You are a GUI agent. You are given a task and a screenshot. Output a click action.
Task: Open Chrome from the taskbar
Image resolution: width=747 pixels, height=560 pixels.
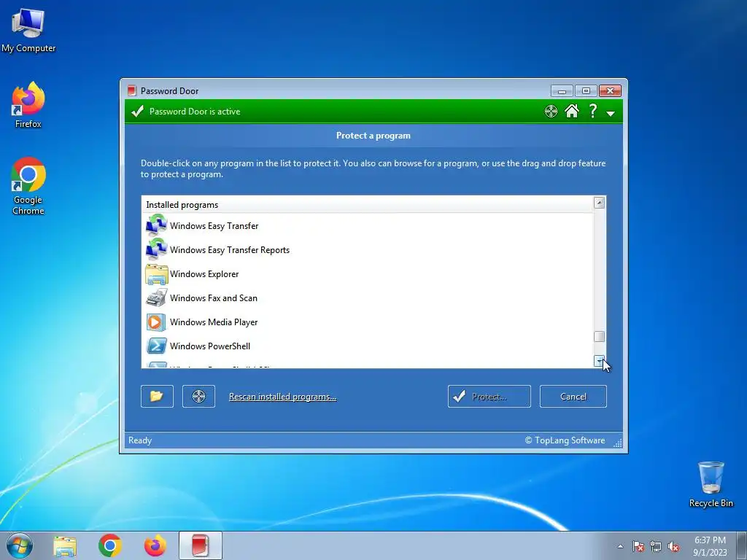coord(110,545)
